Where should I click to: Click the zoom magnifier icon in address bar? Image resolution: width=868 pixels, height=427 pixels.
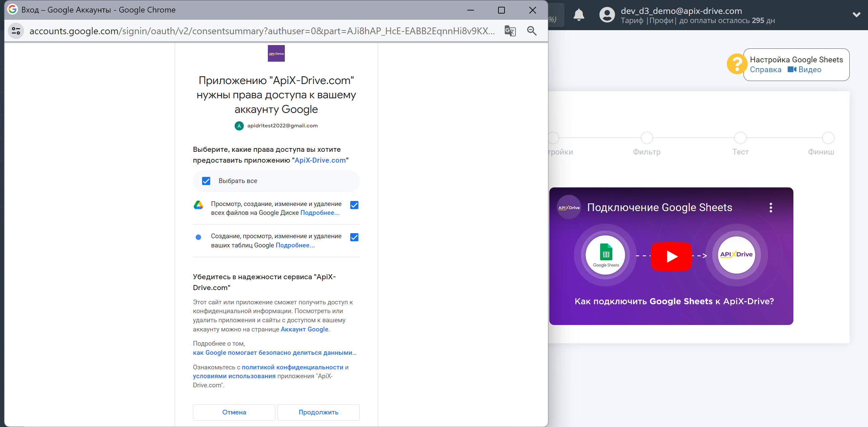click(x=532, y=31)
